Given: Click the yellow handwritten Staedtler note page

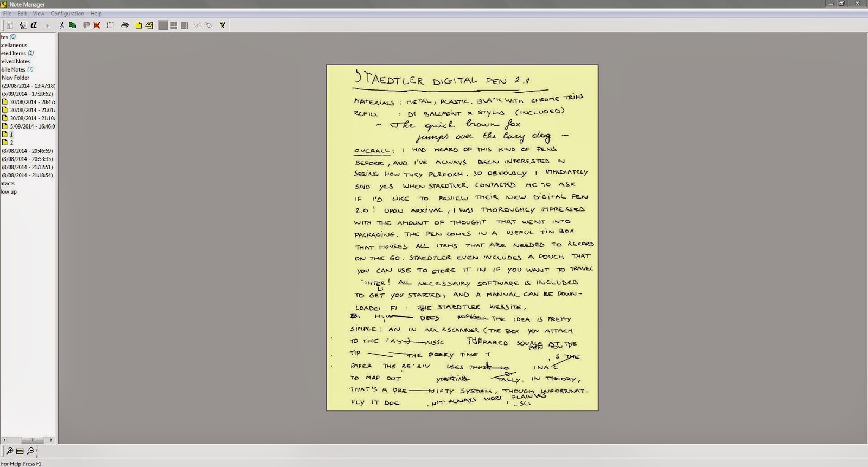Looking at the screenshot, I should [x=462, y=238].
